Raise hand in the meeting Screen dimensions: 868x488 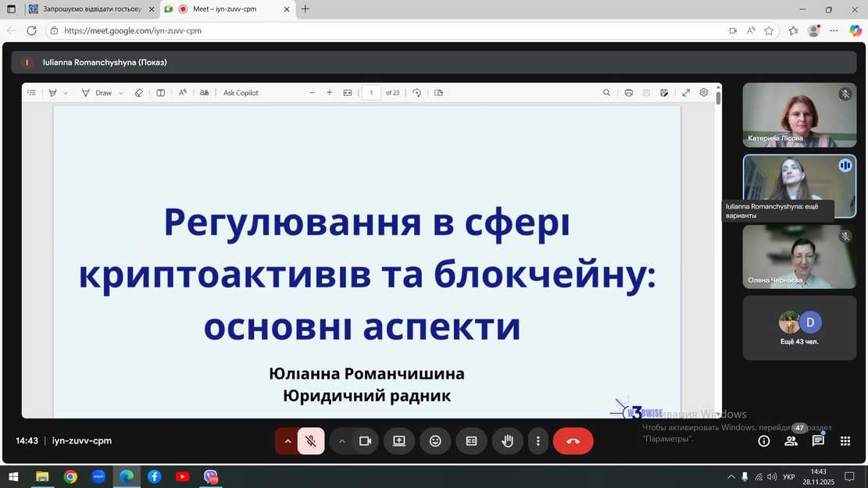(x=507, y=441)
